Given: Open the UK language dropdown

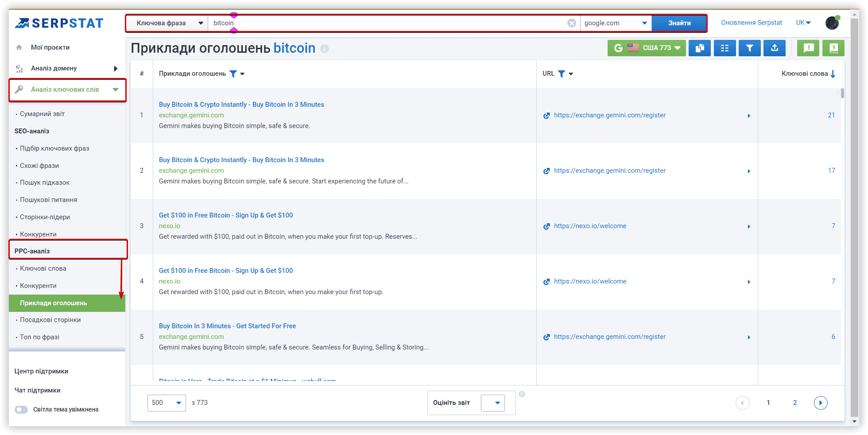Looking at the screenshot, I should pyautogui.click(x=803, y=23).
